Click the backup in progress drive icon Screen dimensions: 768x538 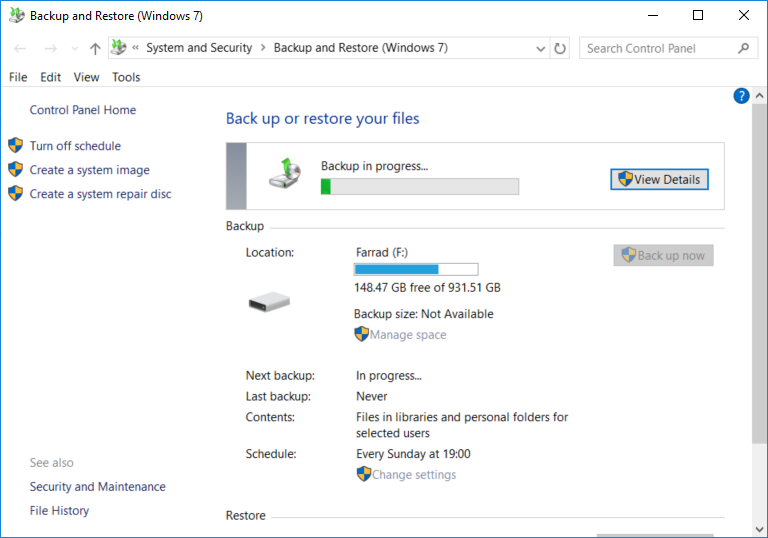point(285,173)
